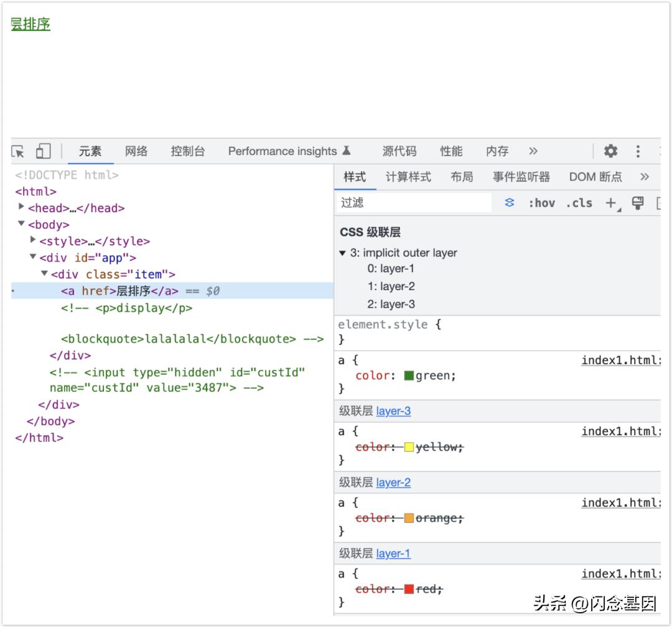Viewport: 672px width, 627px height.
Task: Open the DevTools three-dot menu
Action: click(638, 151)
